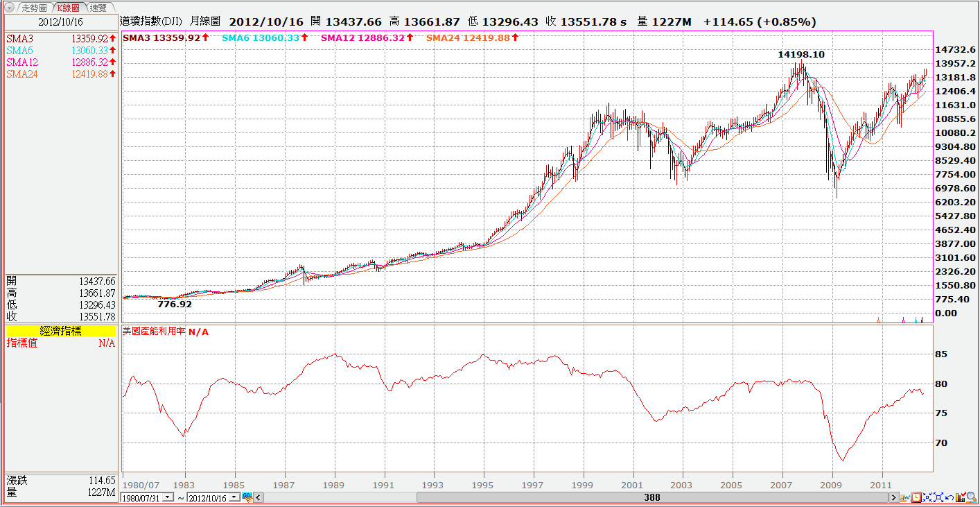
Task: Select the K線圖 tab
Action: 69,8
